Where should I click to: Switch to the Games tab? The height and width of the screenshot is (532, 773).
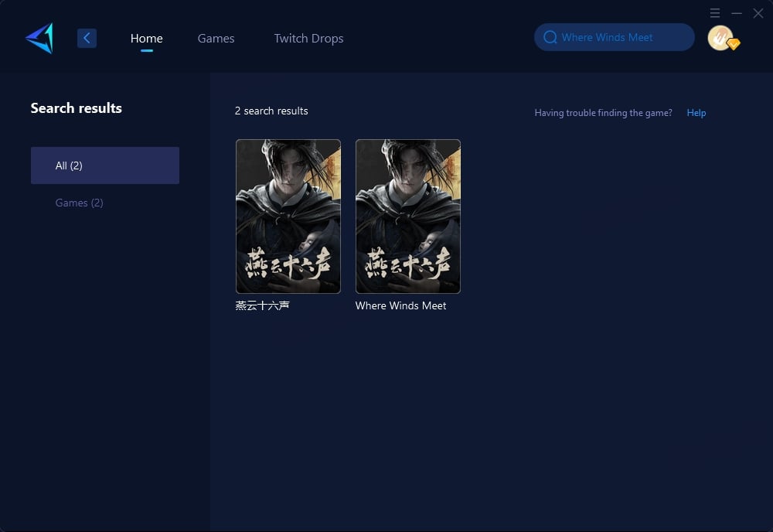(216, 39)
